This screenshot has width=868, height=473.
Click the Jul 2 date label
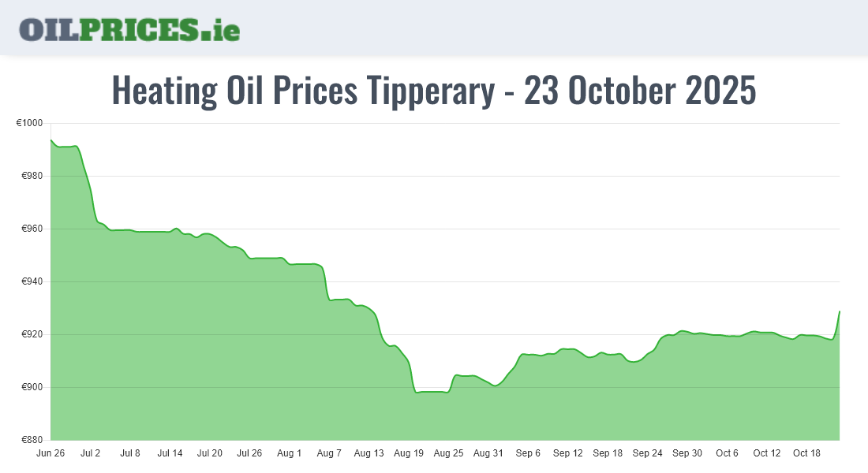click(91, 453)
